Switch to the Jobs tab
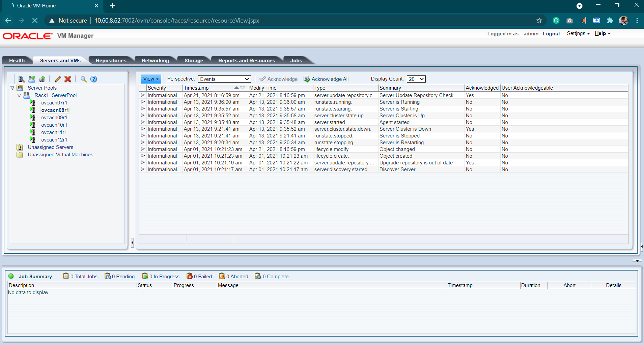The image size is (644, 345). point(296,61)
